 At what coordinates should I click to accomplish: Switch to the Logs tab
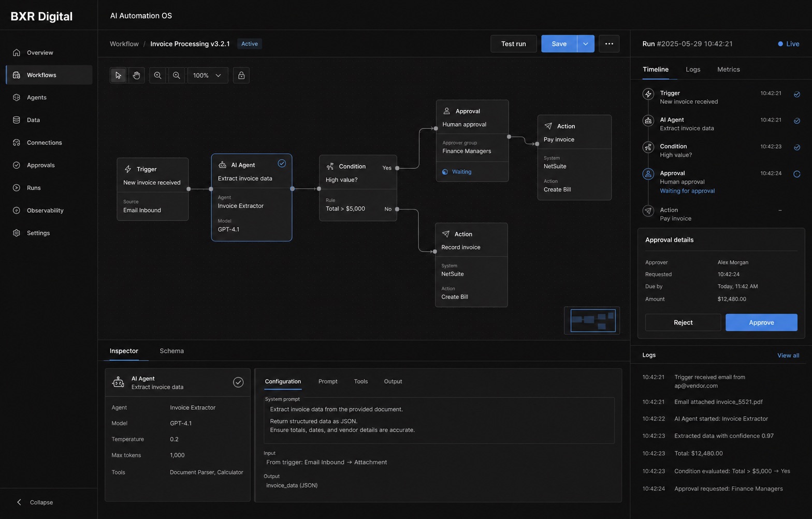693,69
